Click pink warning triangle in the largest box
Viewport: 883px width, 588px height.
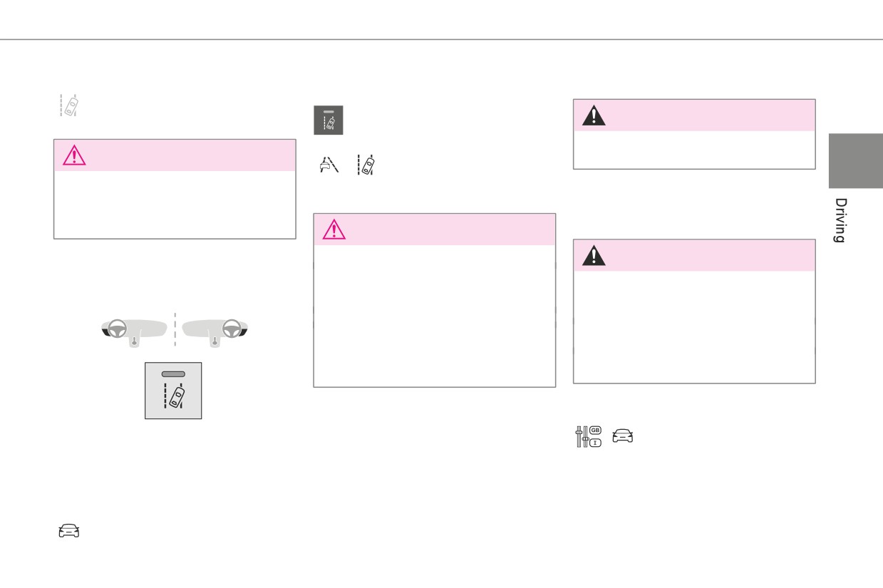[x=334, y=229]
